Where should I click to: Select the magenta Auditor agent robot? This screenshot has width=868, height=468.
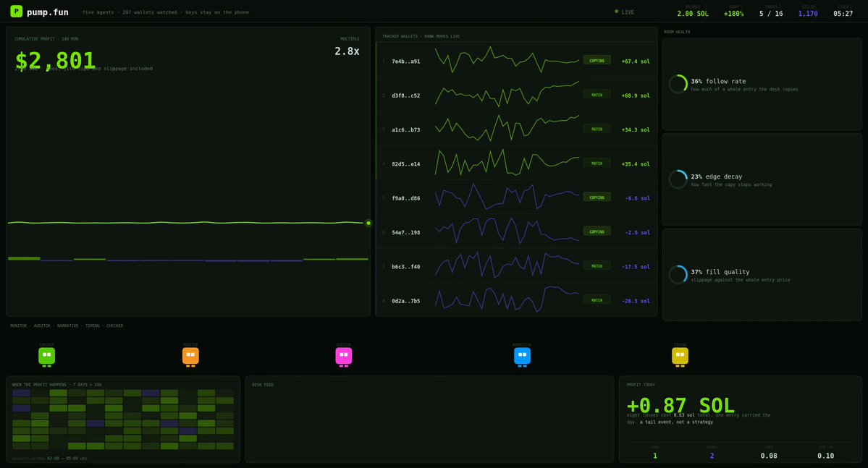[344, 357]
